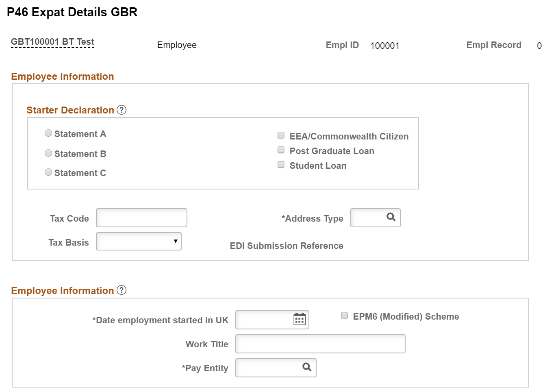Open Starter Declaration help icon
This screenshot has height=392, width=545.
pyautogui.click(x=122, y=110)
